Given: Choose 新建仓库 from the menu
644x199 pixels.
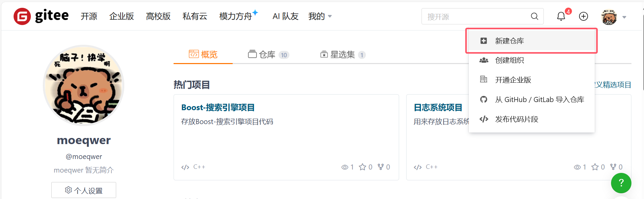Looking at the screenshot, I should [509, 40].
